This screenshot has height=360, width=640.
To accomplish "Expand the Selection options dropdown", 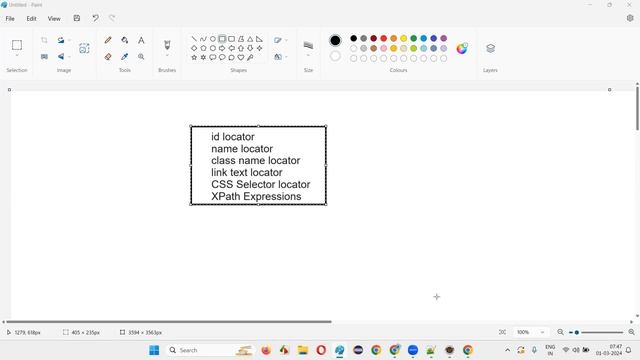I will pyautogui.click(x=17, y=55).
